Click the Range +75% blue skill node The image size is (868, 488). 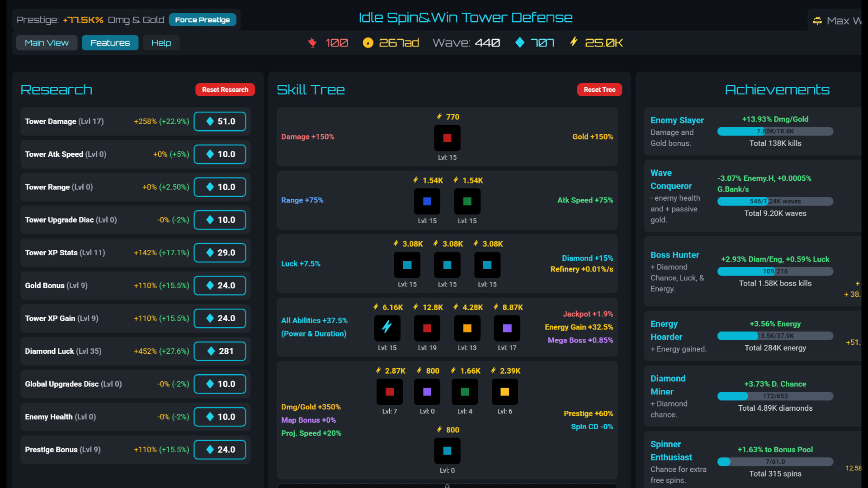pyautogui.click(x=427, y=202)
